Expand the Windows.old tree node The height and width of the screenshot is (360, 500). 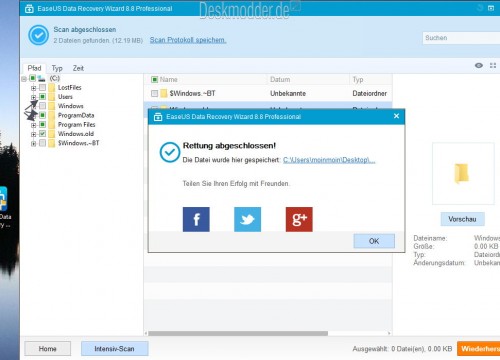click(x=33, y=134)
